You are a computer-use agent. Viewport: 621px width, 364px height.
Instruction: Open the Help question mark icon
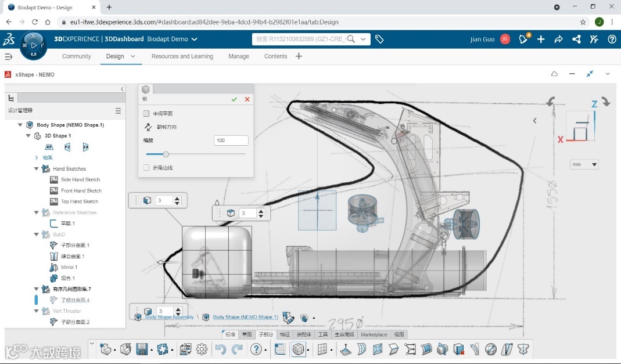256,349
